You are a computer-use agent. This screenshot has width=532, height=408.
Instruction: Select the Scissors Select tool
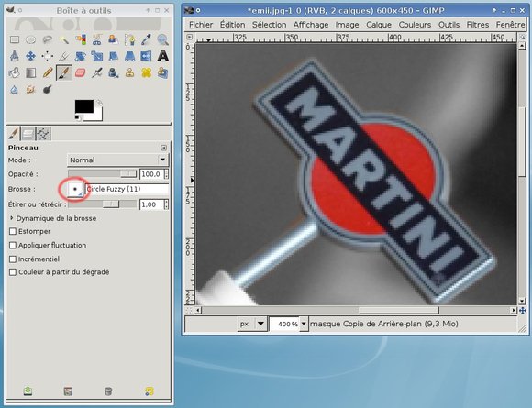(x=96, y=39)
